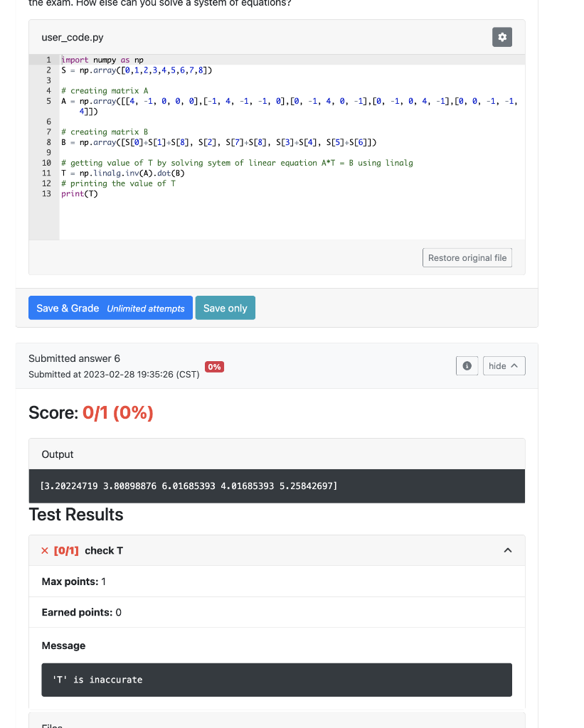Click the submission info icon button
584x728 pixels.
(467, 366)
